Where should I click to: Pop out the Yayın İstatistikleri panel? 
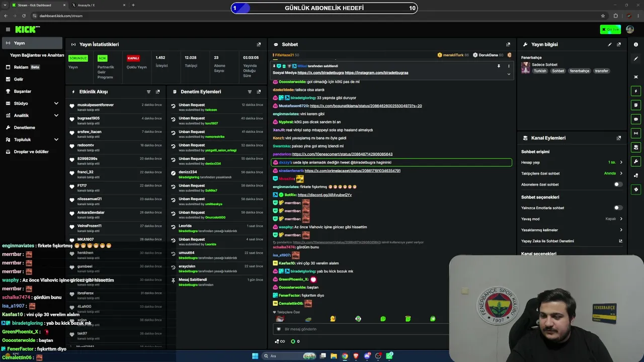point(259,44)
